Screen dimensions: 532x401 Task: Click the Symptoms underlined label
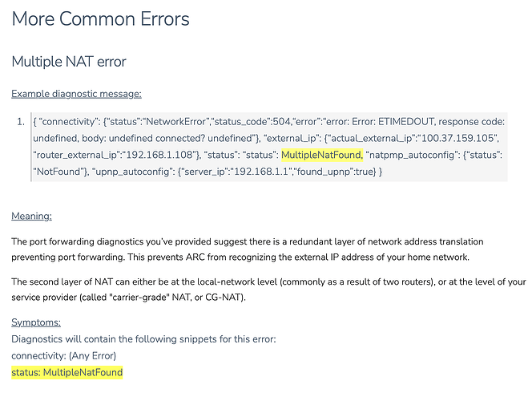point(36,322)
